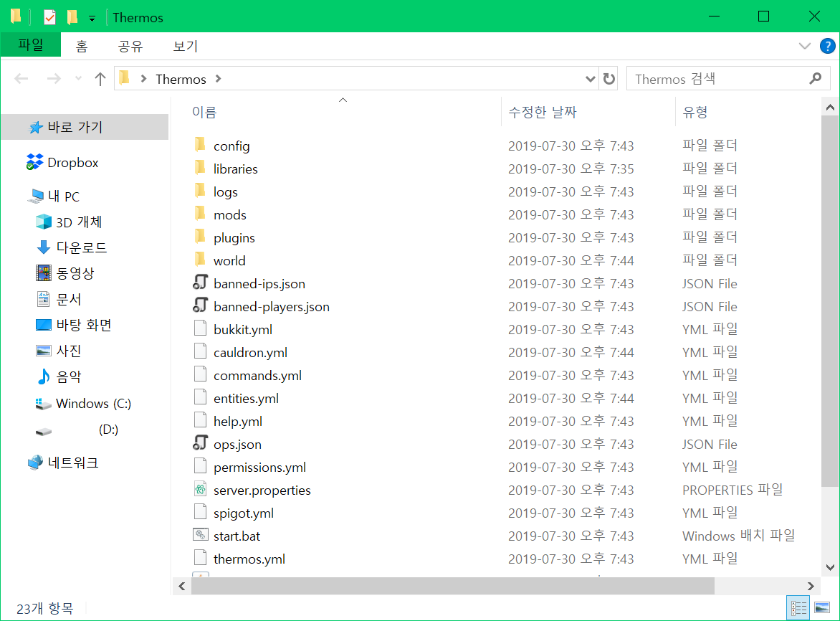Click the back navigation arrow
Screen dimensions: 840x621
point(22,79)
